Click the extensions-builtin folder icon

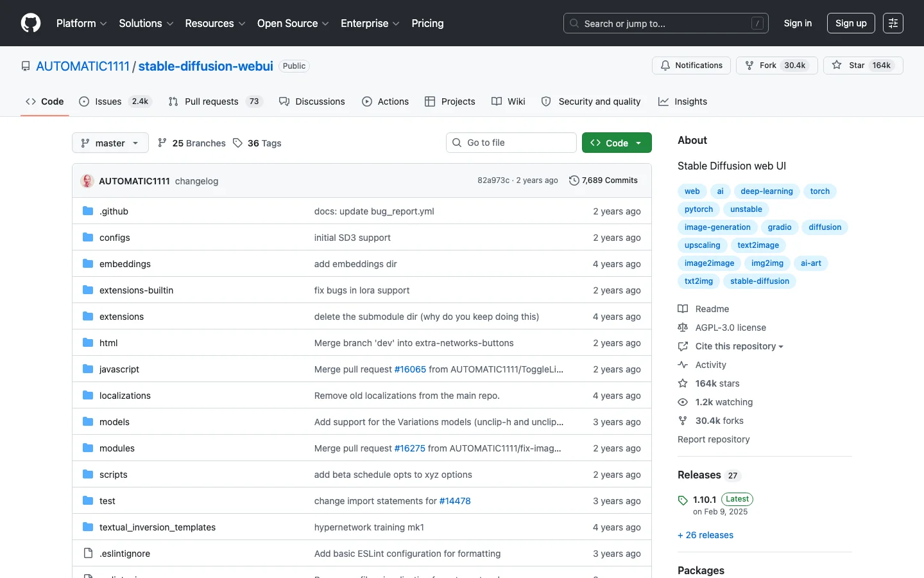[88, 290]
